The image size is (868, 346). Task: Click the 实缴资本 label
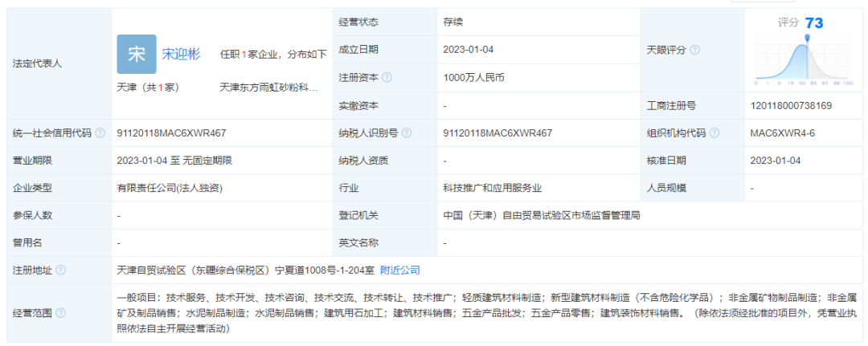(358, 105)
